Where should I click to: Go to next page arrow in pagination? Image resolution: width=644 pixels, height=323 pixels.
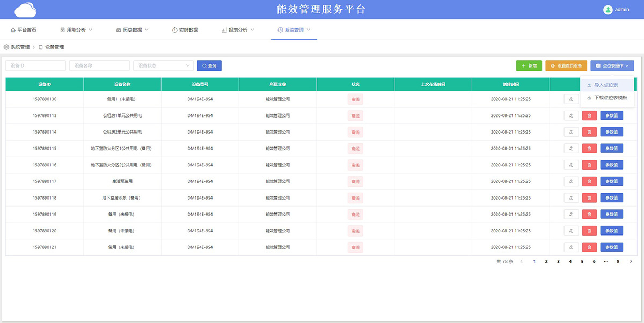coord(631,262)
